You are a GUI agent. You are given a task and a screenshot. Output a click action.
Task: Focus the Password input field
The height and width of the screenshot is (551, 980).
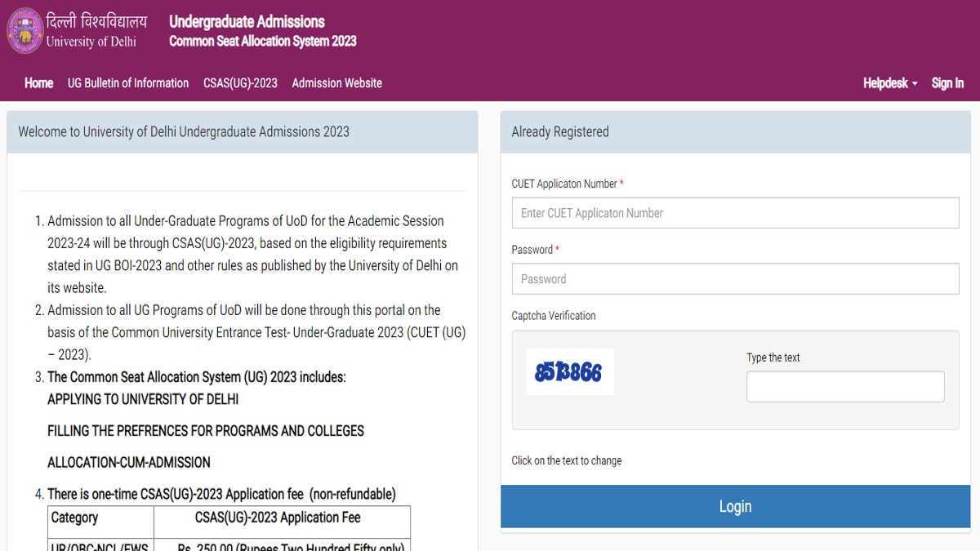735,279
